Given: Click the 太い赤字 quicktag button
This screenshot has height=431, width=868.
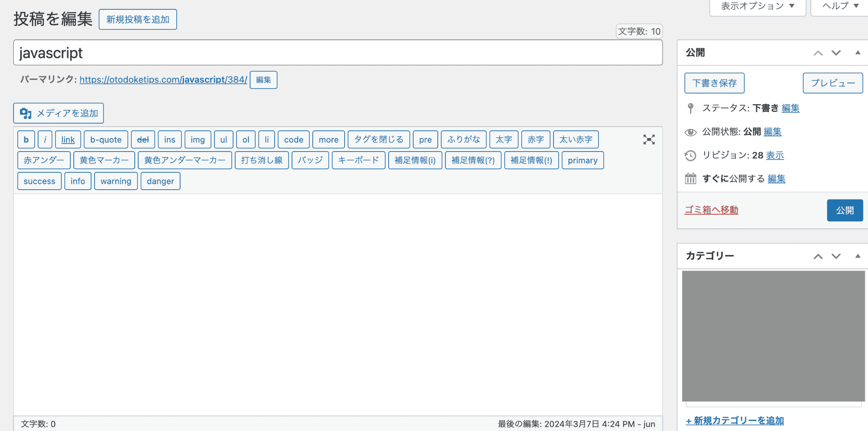Looking at the screenshot, I should click(576, 140).
